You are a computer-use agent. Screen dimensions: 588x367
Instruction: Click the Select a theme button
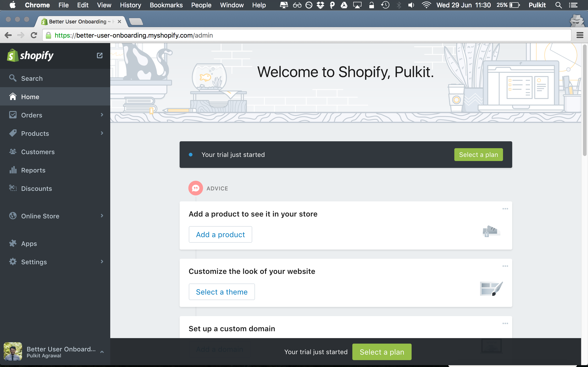coord(222,292)
